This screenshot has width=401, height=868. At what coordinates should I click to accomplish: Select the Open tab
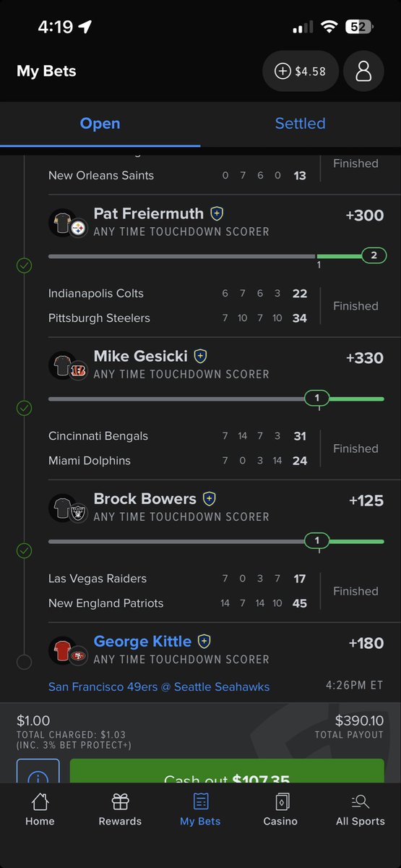pos(100,124)
